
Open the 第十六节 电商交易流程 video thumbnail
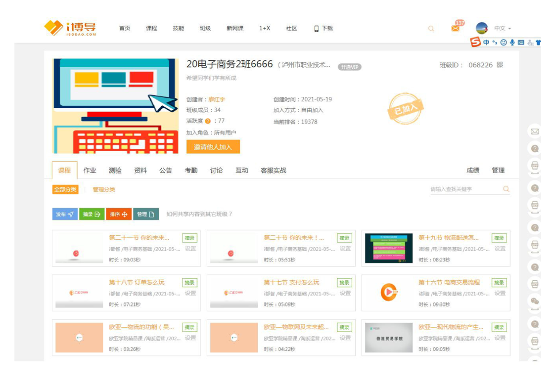pyautogui.click(x=389, y=293)
